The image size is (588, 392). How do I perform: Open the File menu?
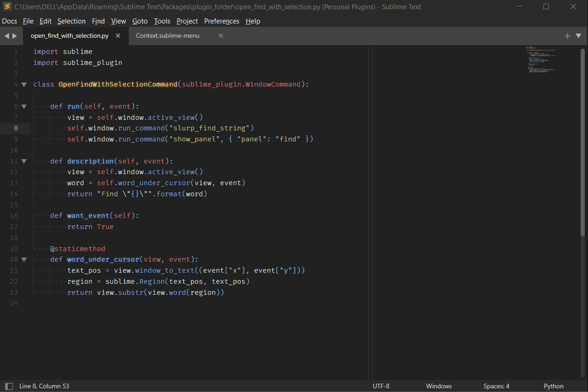28,21
